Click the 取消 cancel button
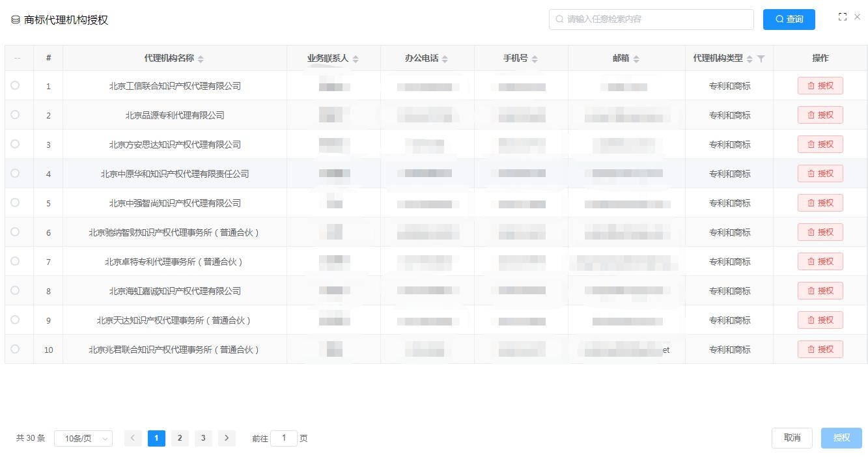This screenshot has width=868, height=457. (x=792, y=437)
